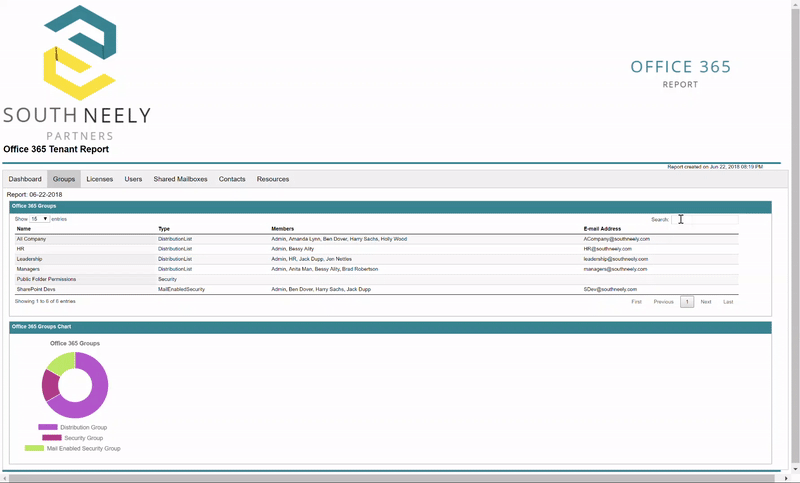Viewport: 800px width, 483px height.
Task: Go to the First page
Action: [x=636, y=302]
